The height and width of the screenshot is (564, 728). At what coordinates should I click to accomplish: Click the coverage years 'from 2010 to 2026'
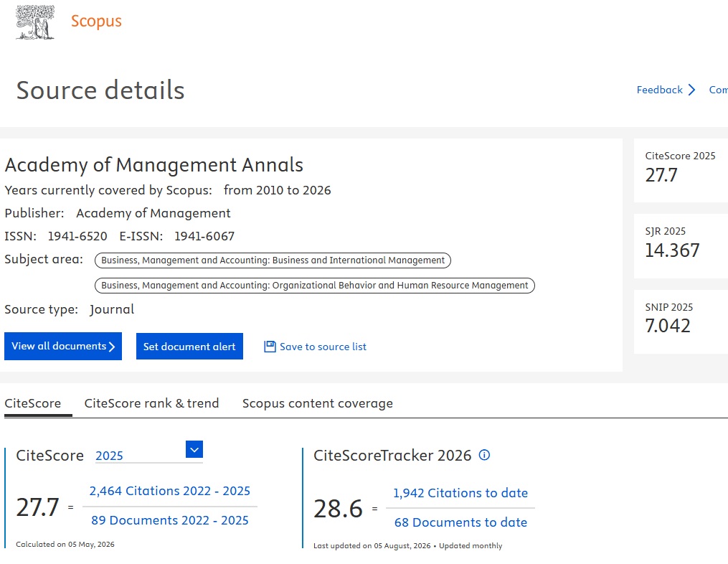277,190
